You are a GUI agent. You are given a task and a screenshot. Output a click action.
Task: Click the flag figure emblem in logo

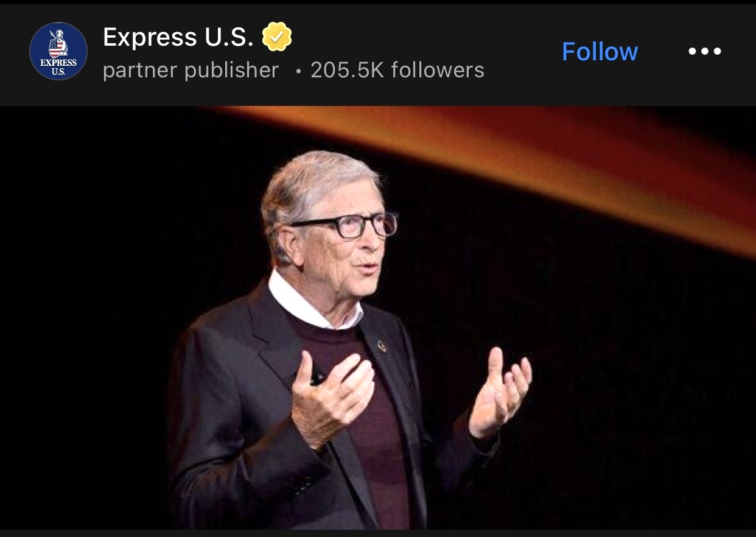58,44
